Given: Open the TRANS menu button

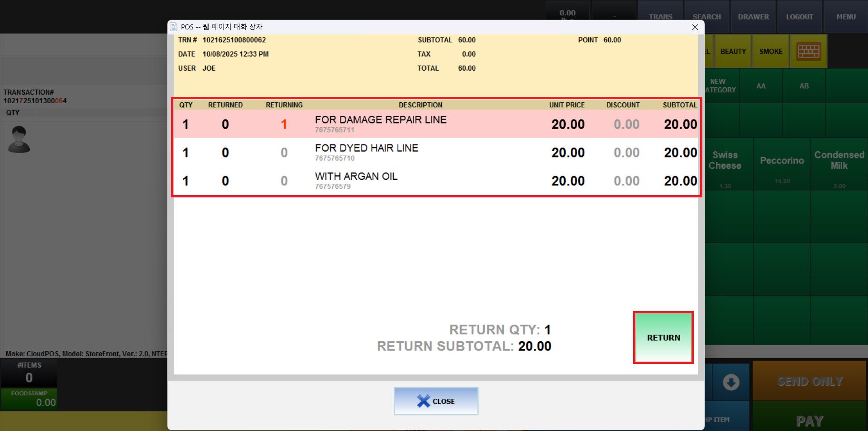Looking at the screenshot, I should (x=660, y=17).
